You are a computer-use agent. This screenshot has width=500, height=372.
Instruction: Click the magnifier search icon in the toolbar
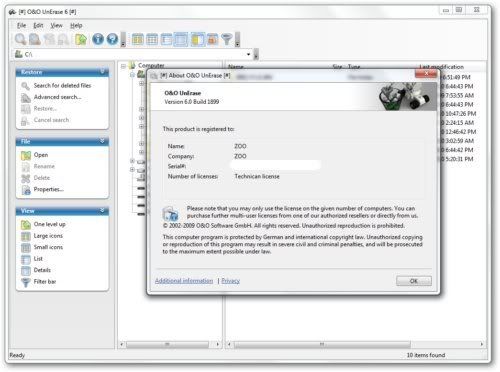point(20,39)
